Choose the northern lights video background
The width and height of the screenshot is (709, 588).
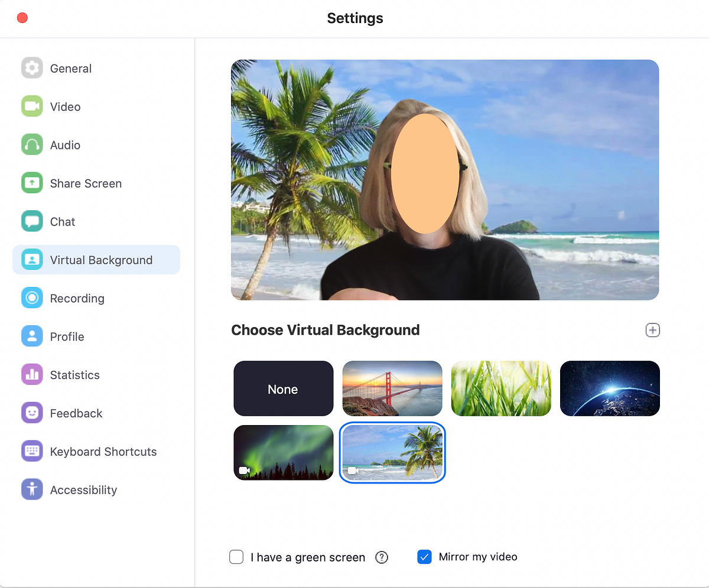(x=284, y=453)
